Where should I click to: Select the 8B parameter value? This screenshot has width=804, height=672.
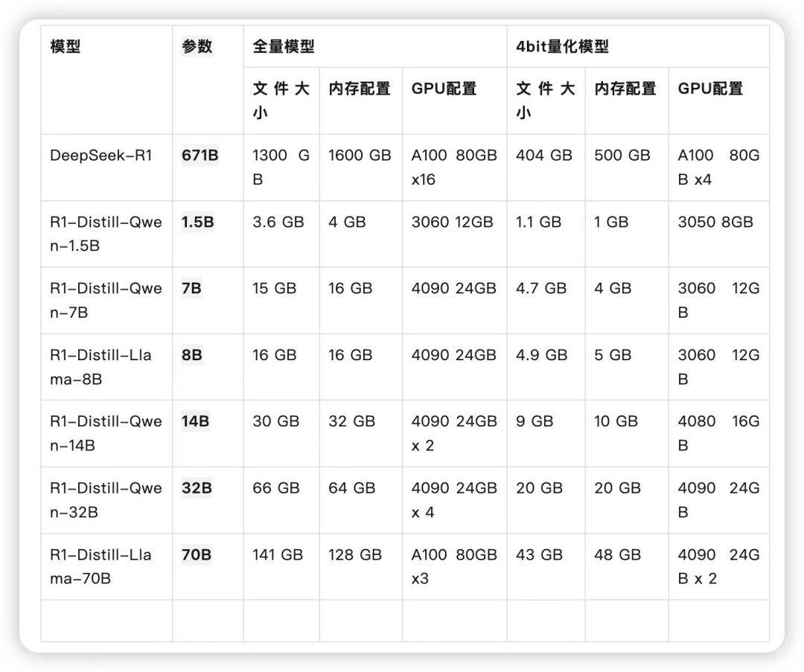click(x=192, y=355)
